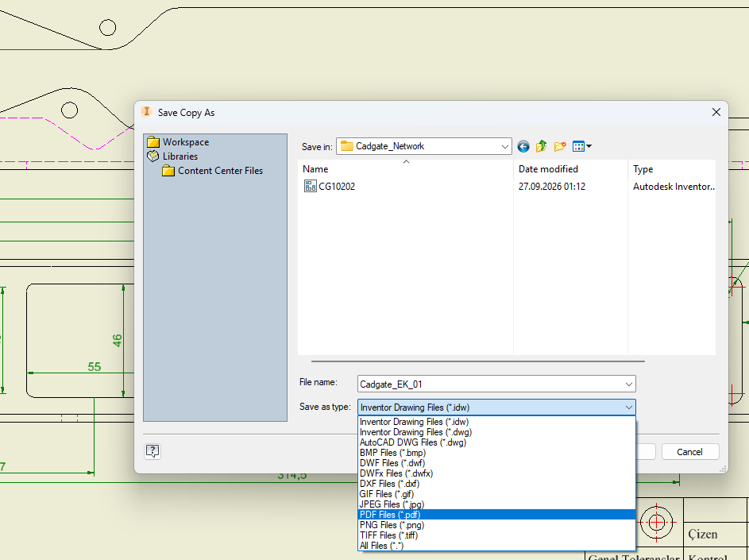
Task: Choose PNG Files (*.png) type
Action: click(x=496, y=525)
